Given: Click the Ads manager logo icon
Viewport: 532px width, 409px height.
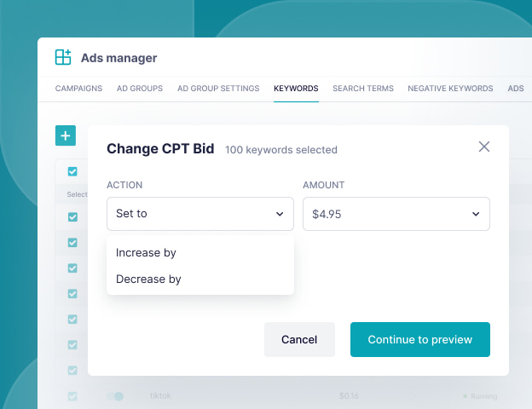Looking at the screenshot, I should tap(63, 58).
